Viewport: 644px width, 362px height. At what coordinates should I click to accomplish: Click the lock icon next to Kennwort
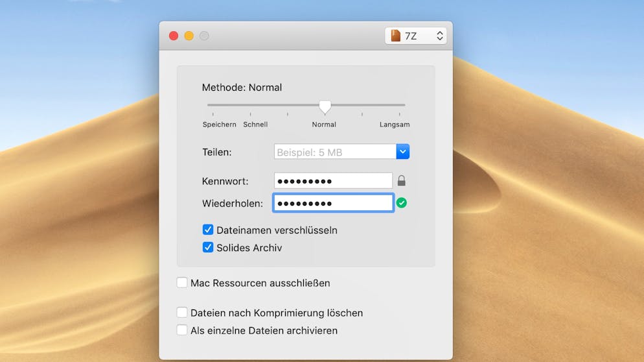click(x=401, y=180)
